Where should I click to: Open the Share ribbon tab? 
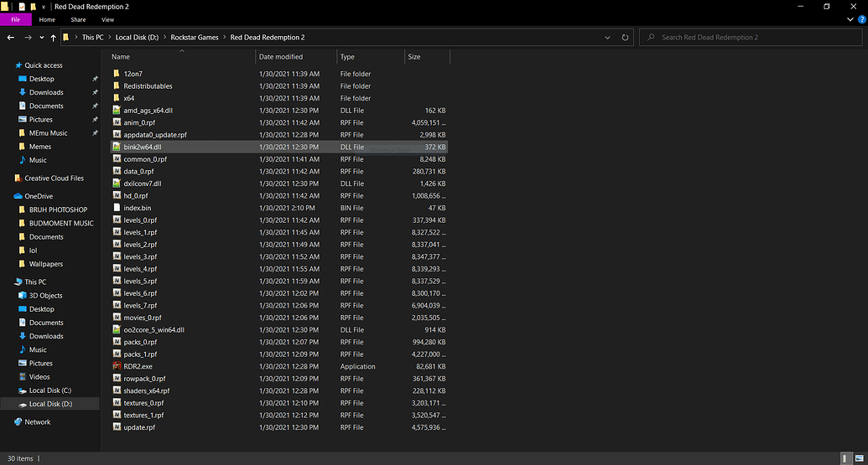click(78, 19)
